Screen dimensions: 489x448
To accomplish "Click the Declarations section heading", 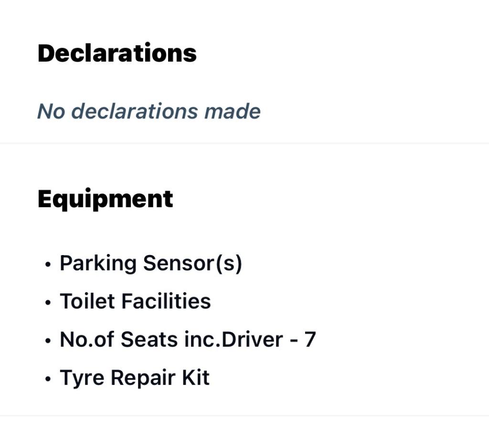I will pyautogui.click(x=117, y=53).
